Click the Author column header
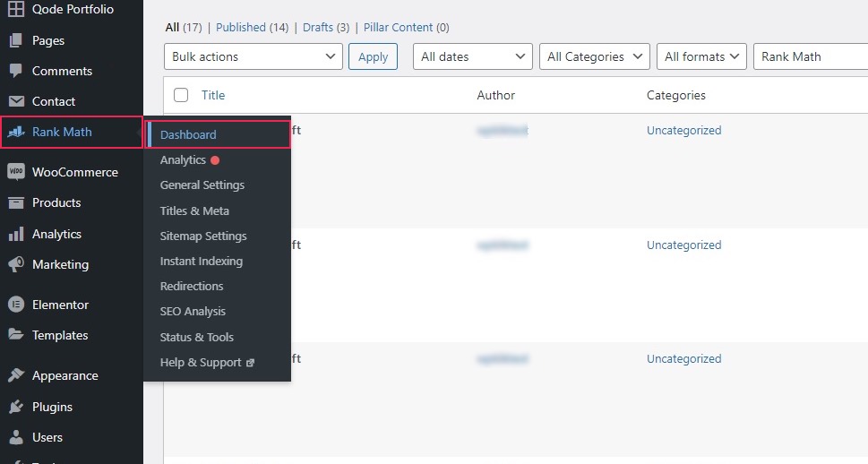This screenshot has height=464, width=868. tap(496, 95)
